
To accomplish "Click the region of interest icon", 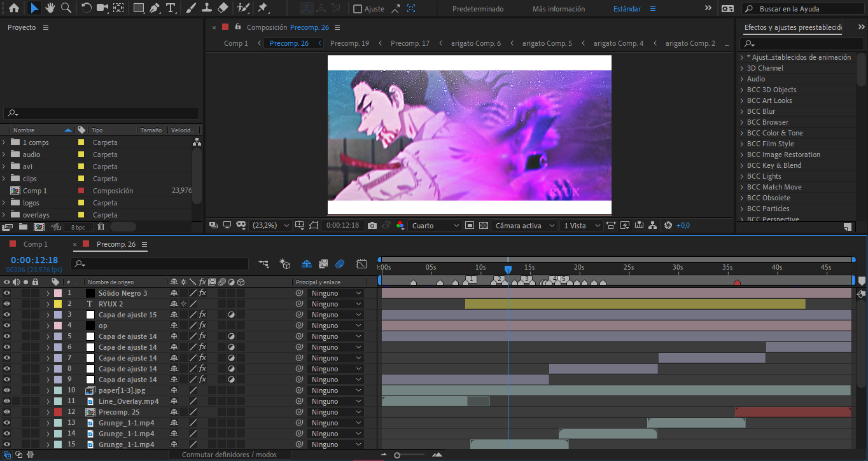I will 470,225.
